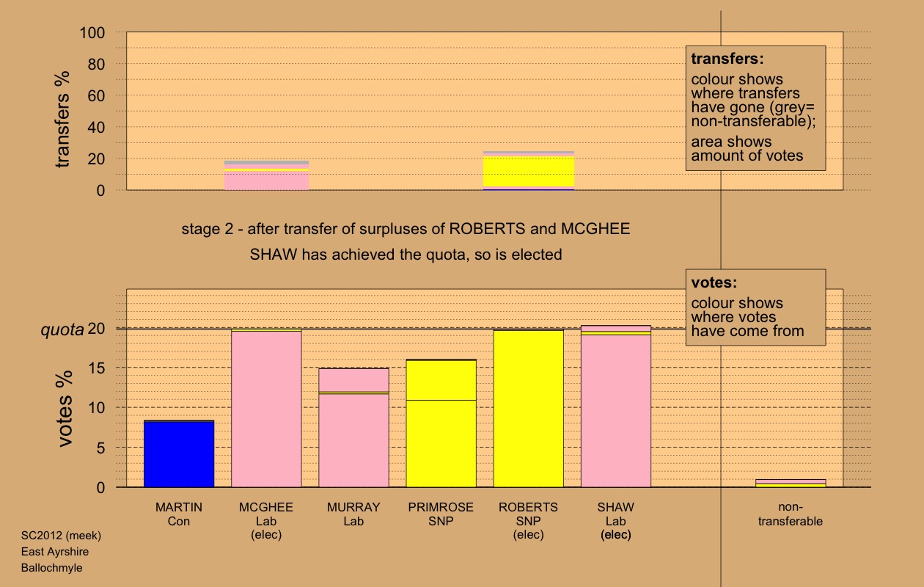Click the 60 tick on transfers axis
Image resolution: width=924 pixels, height=587 pixels.
tap(98, 96)
